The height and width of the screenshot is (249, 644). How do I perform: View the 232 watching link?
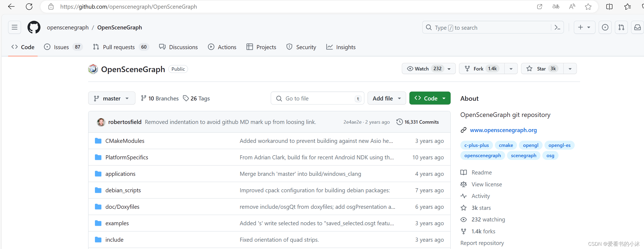pos(483,219)
